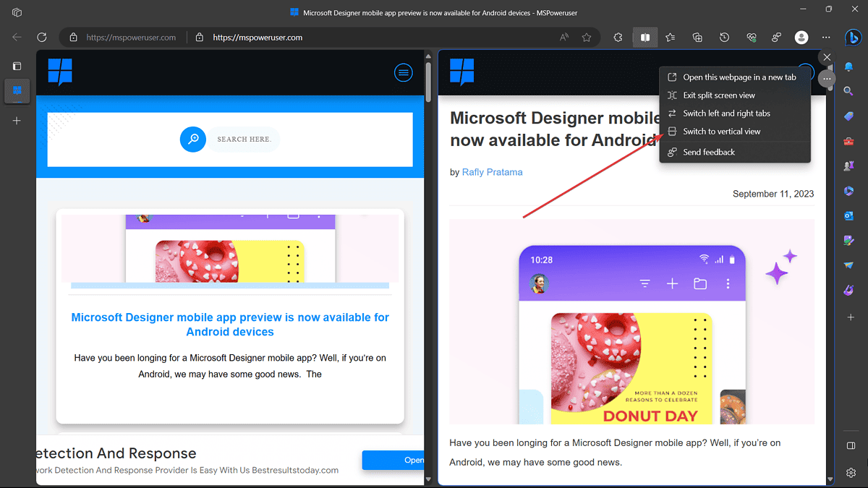Star this page as favorite
Screen dimensions: 868x488
587,37
